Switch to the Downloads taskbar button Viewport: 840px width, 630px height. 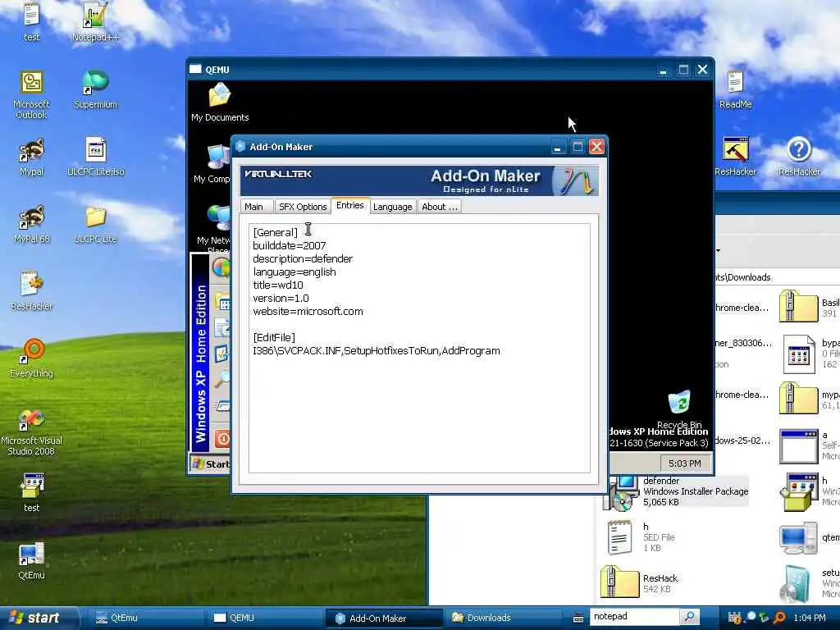tap(501, 619)
